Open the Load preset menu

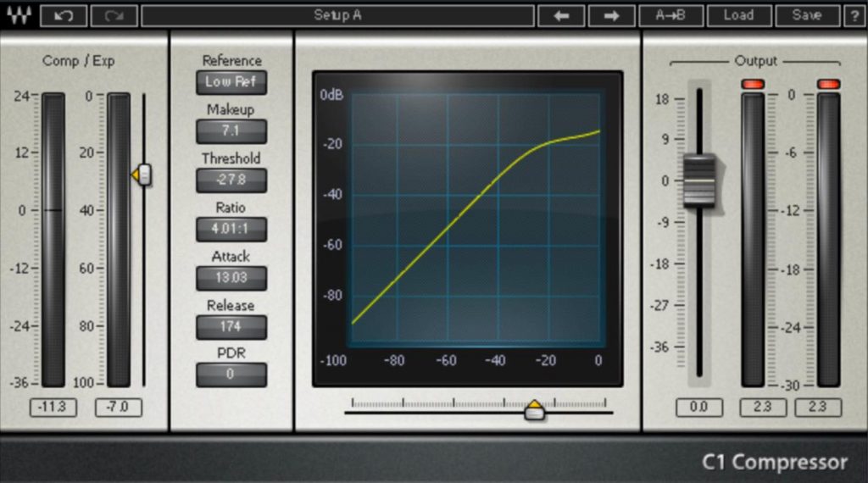738,15
